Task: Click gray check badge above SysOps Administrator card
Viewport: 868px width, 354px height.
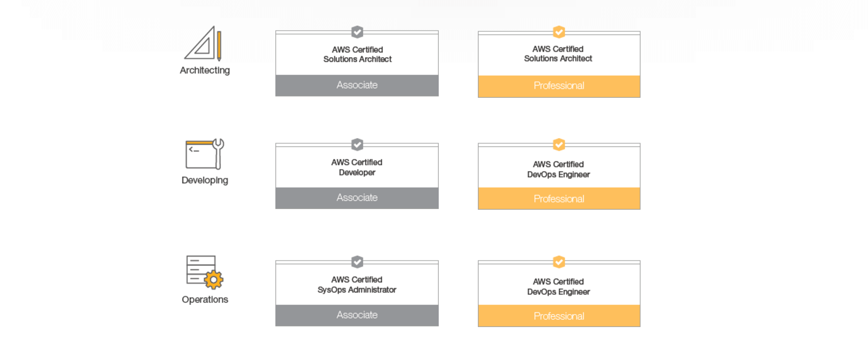Action: 357,262
